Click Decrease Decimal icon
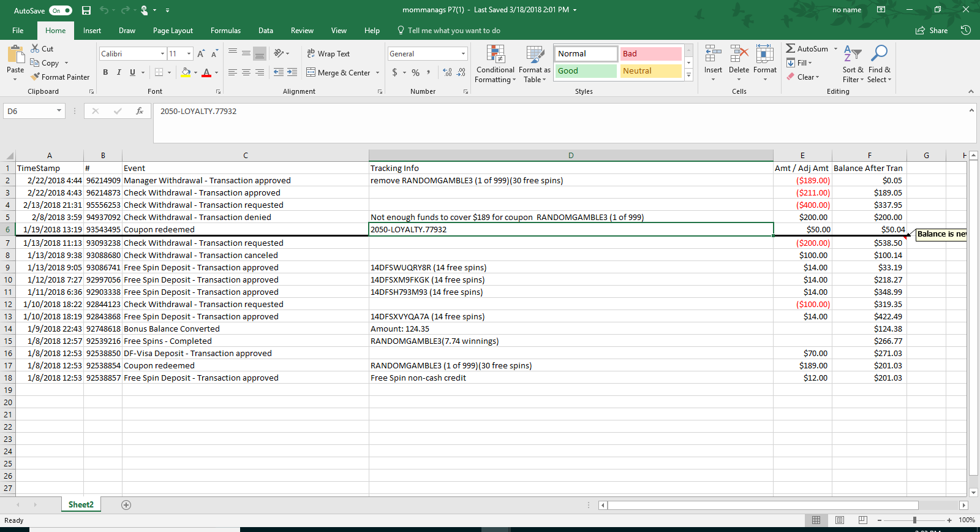The image size is (980, 532). (461, 72)
